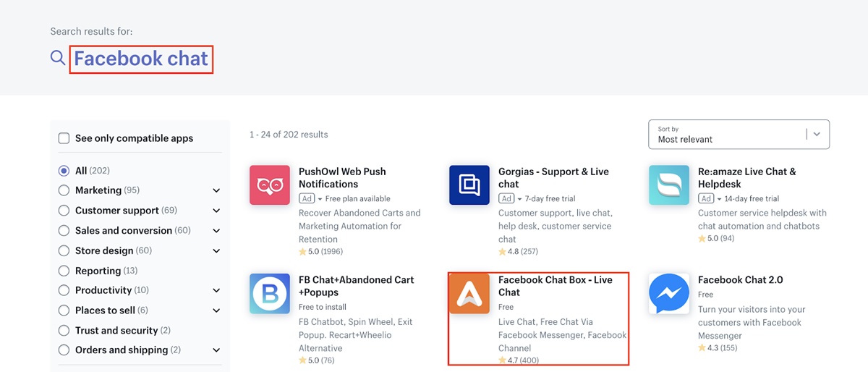Image resolution: width=868 pixels, height=372 pixels.
Task: Click the Ad badge under PushOwl
Action: [307, 198]
